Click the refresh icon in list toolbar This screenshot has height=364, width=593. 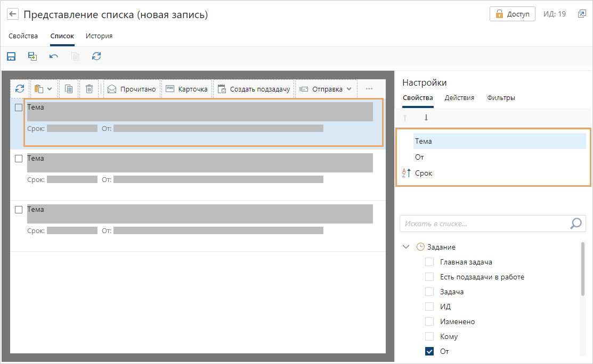(20, 89)
